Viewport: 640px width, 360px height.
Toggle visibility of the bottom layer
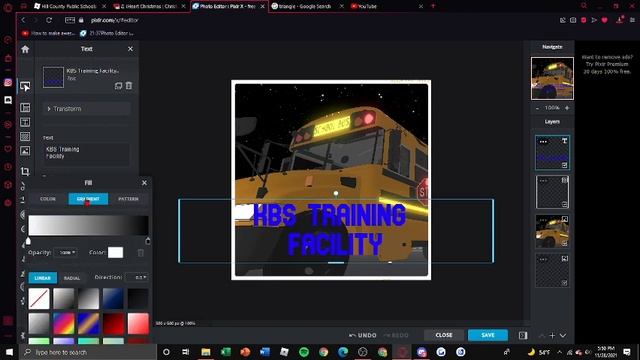[x=564, y=282]
